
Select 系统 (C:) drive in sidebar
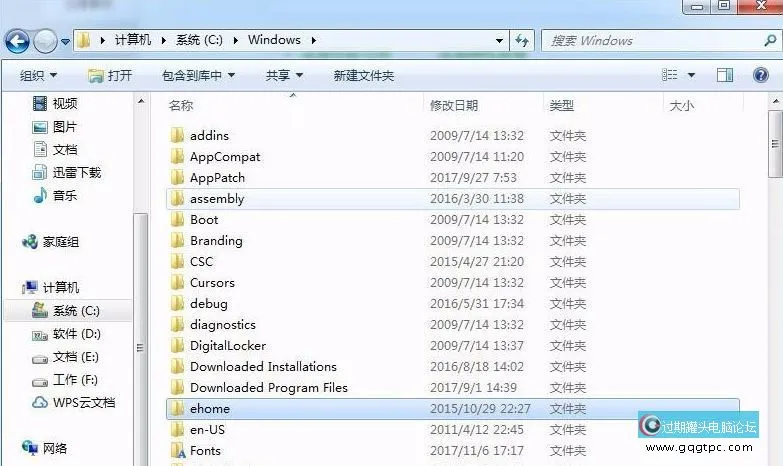[x=66, y=311]
